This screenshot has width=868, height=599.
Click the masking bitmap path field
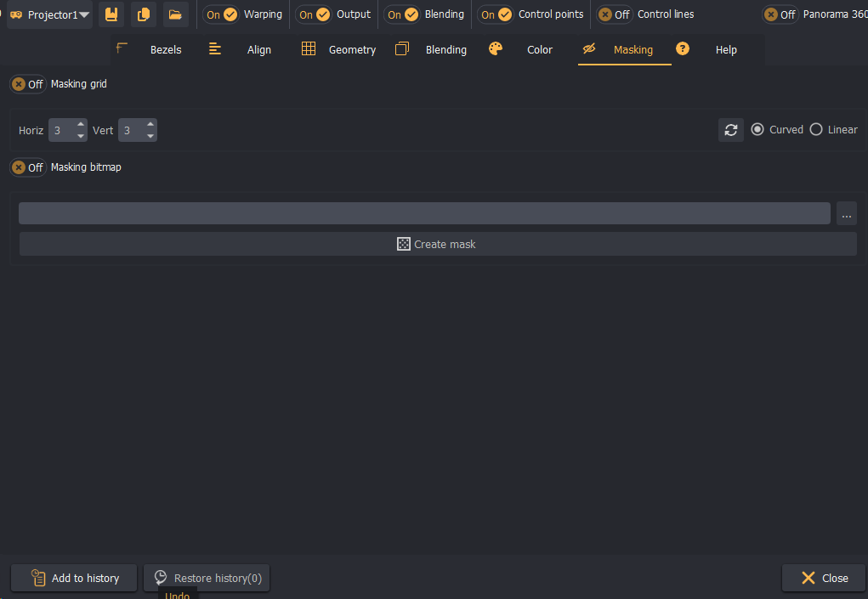tap(424, 213)
